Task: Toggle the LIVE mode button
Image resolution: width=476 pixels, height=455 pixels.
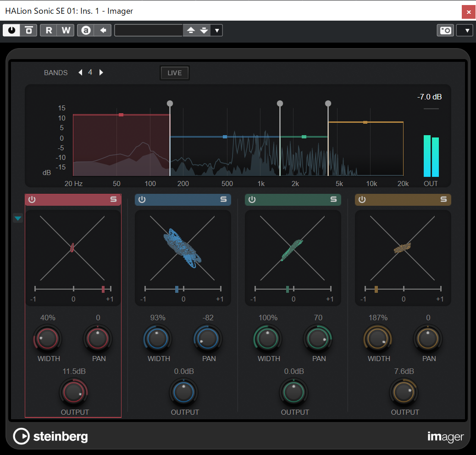Action: (174, 72)
